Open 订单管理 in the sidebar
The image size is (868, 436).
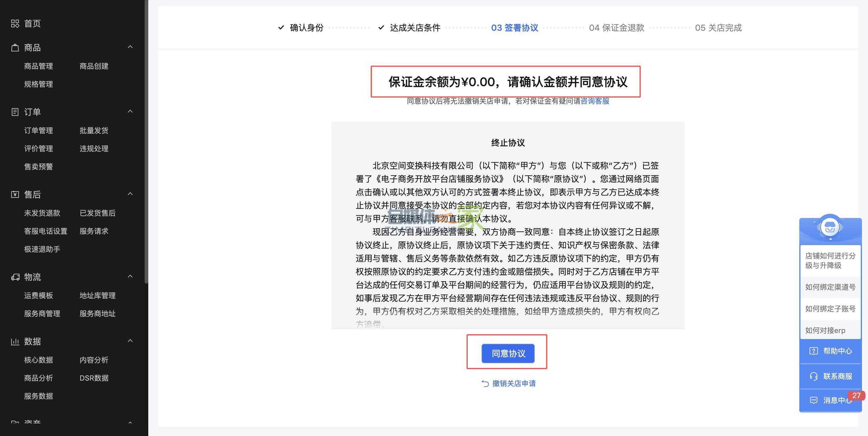click(x=38, y=131)
